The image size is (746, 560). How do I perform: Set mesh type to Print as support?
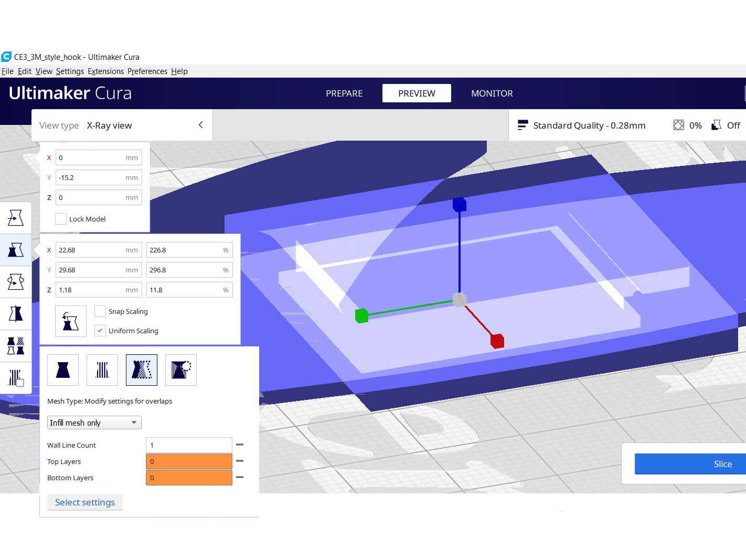pyautogui.click(x=102, y=370)
